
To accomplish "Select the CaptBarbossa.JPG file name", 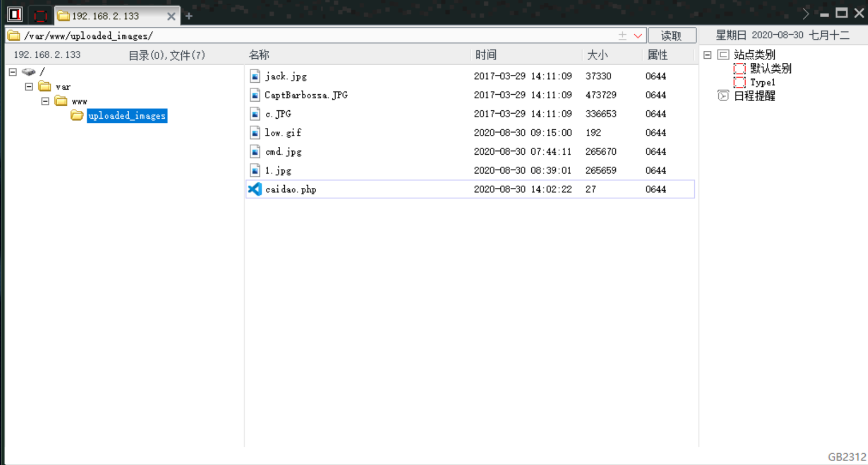I will 306,95.
